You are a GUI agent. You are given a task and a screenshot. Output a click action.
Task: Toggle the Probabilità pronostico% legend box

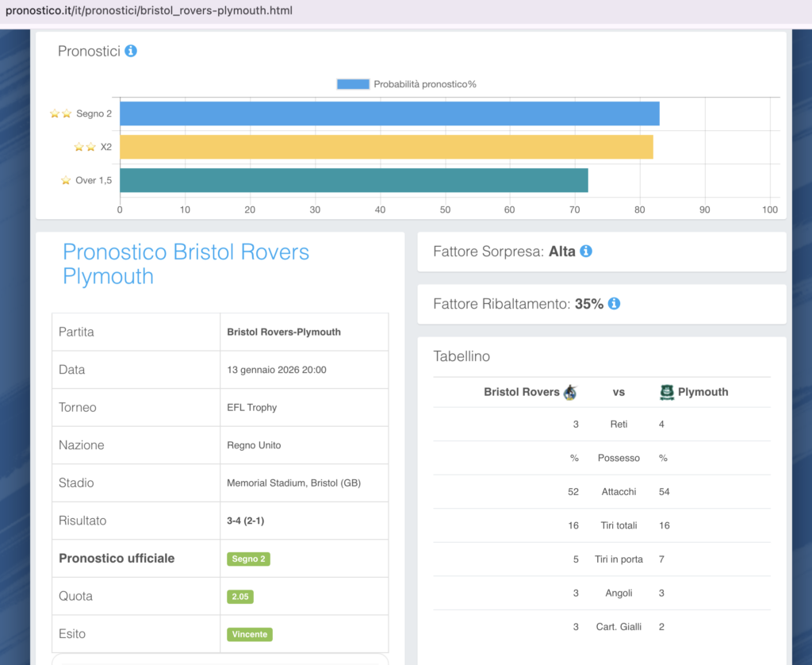(x=353, y=84)
